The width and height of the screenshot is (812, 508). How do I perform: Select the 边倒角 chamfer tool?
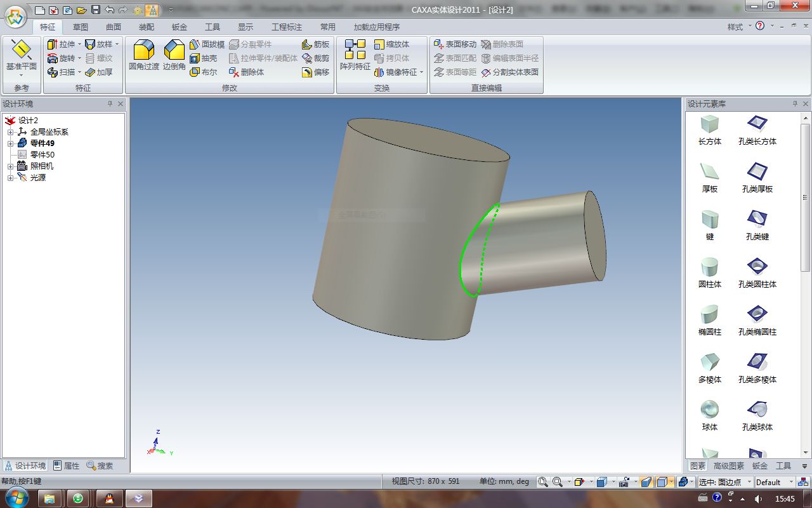(x=174, y=55)
